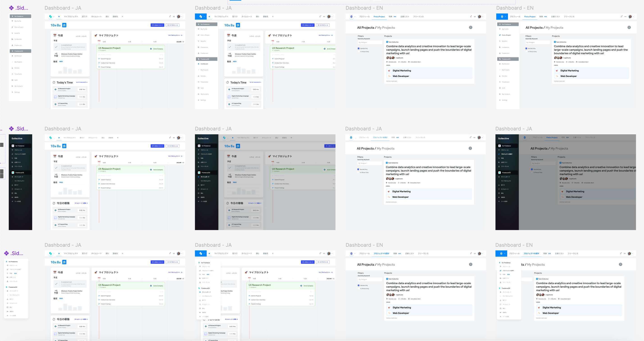The image size is (644, 341).
Task: Click the rocket icon beside マイプロジェクト in top-left frame
Action: click(96, 36)
